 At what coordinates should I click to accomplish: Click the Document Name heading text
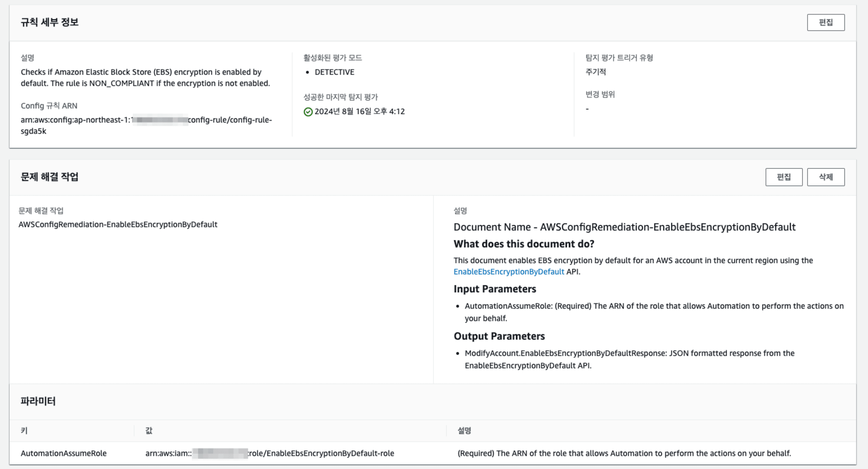625,227
